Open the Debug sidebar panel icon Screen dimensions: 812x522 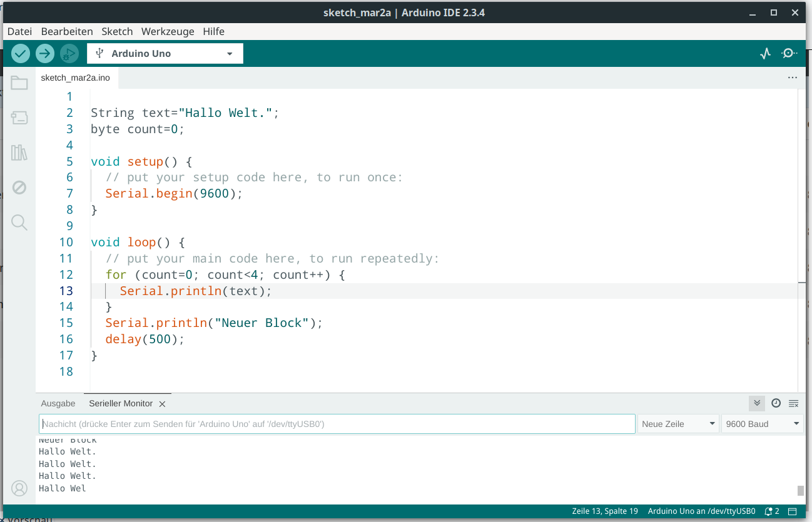(x=19, y=188)
